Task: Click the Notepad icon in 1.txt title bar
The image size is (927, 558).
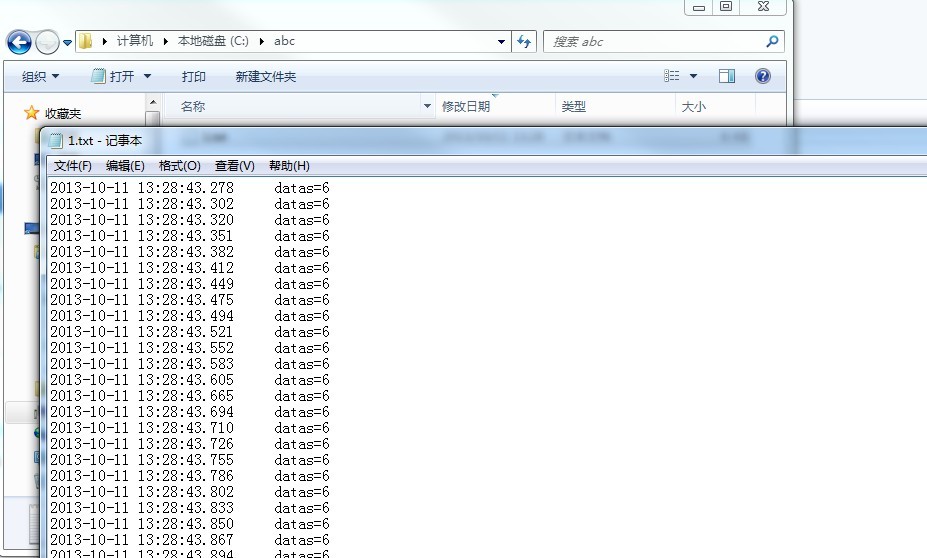Action: 56,141
